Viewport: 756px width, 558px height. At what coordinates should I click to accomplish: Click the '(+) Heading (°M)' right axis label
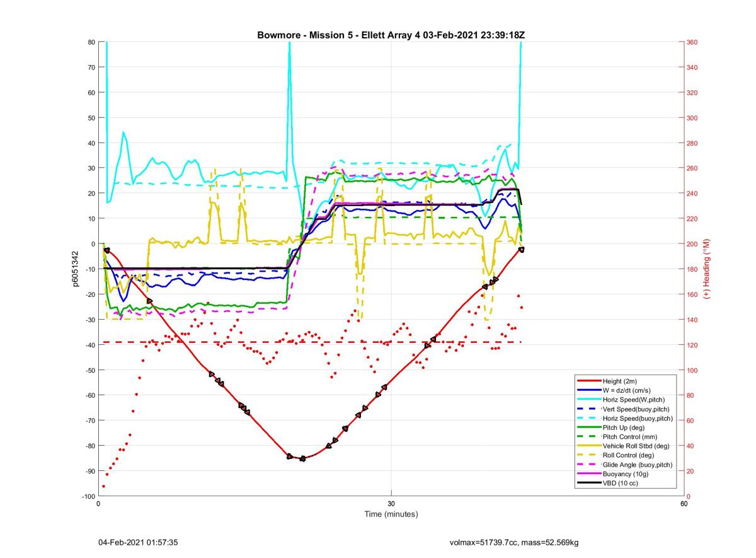(x=707, y=269)
